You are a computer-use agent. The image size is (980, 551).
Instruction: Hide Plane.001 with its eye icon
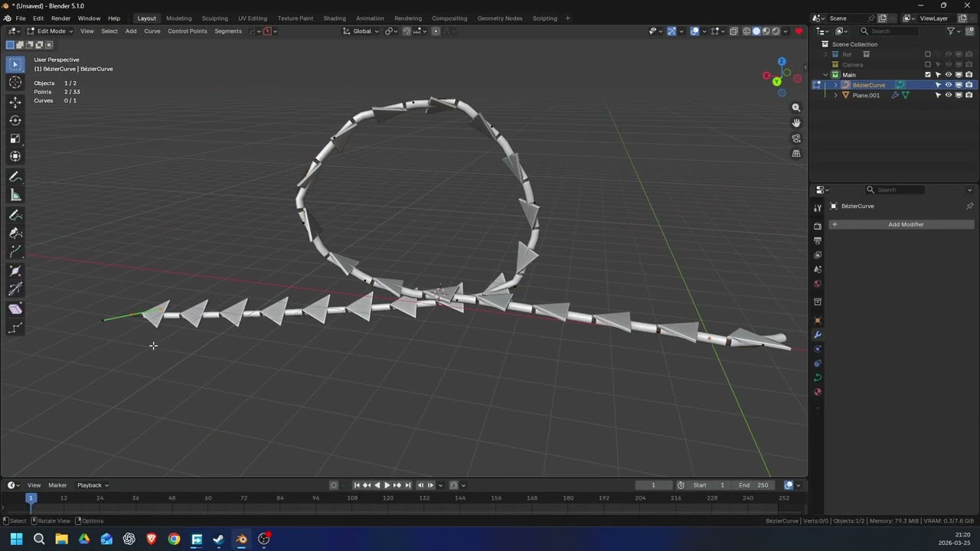coord(949,95)
